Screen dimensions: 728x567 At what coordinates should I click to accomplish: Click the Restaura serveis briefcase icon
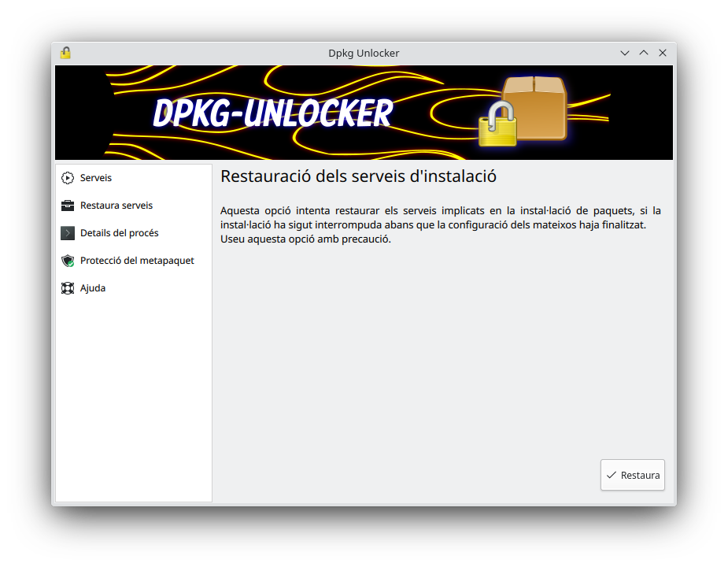coord(68,206)
